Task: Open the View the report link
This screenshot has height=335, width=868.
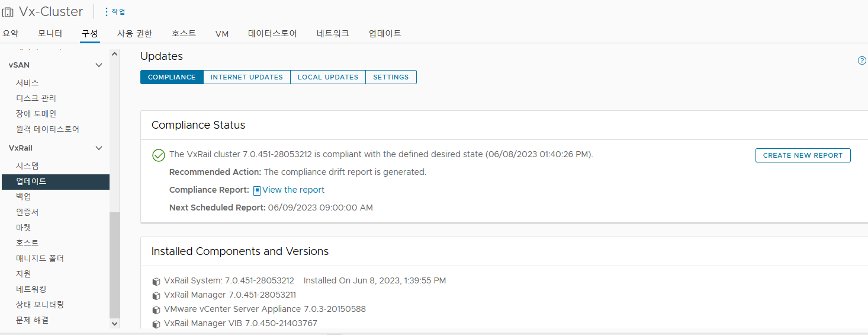Action: [294, 190]
